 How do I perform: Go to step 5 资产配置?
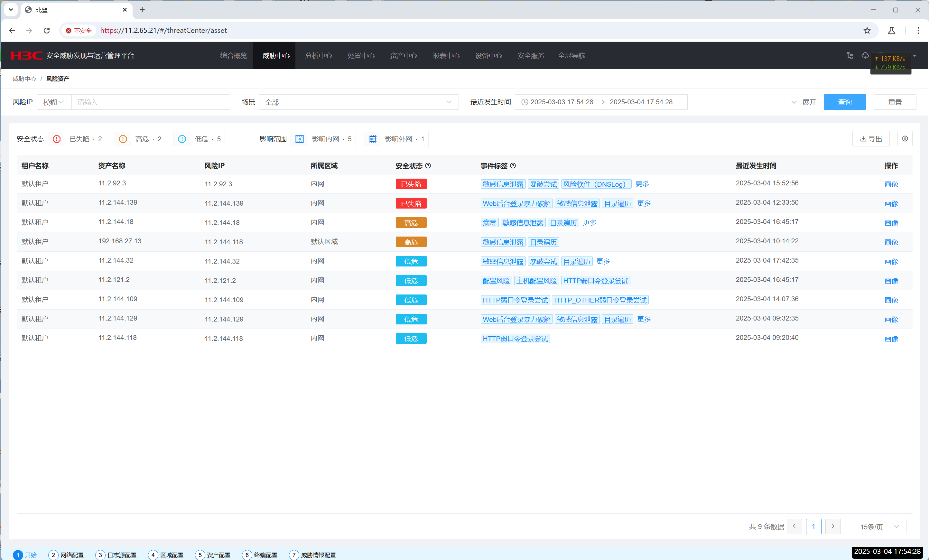[x=213, y=555]
